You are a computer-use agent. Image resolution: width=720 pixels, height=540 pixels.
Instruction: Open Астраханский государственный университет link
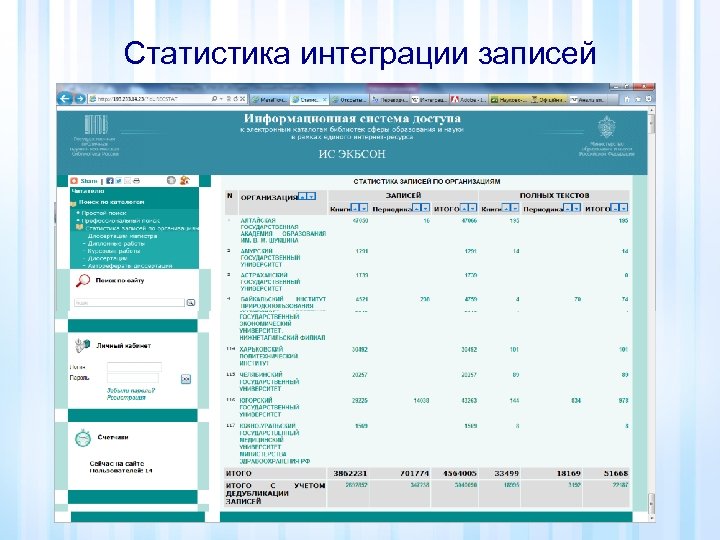[x=270, y=282]
